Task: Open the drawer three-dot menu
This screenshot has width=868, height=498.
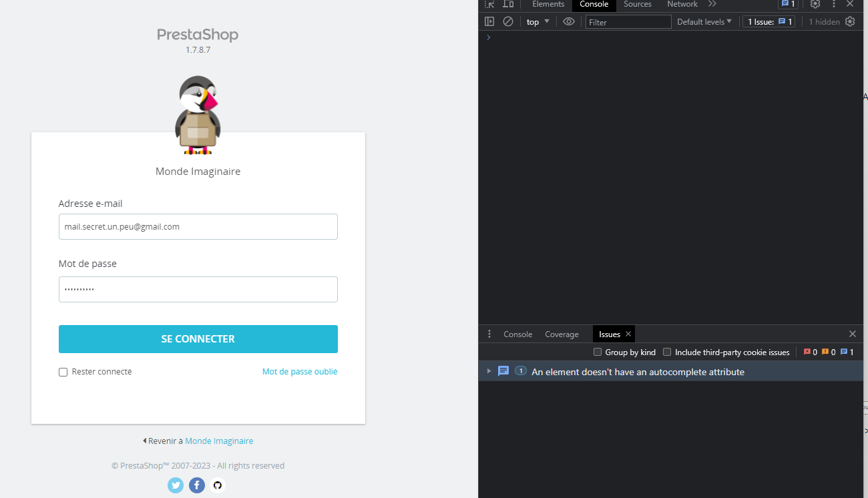Action: click(489, 334)
